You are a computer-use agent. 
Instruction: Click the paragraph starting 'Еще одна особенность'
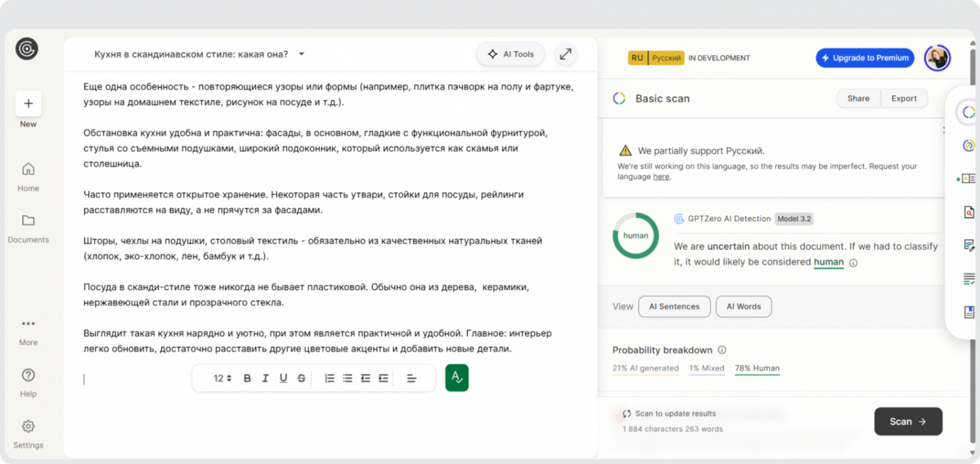[328, 94]
